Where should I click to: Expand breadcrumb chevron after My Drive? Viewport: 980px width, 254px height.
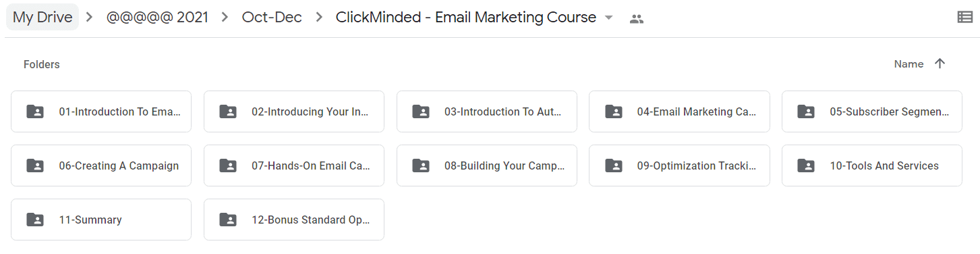click(x=89, y=18)
